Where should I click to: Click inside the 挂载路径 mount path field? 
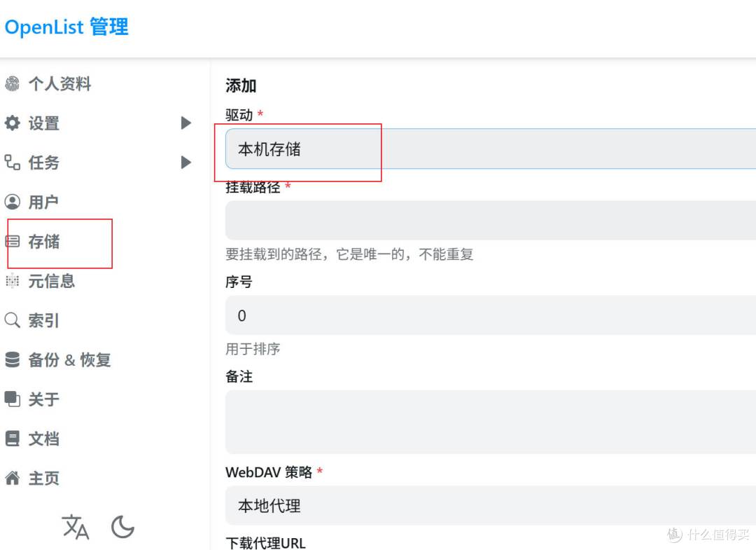420,219
